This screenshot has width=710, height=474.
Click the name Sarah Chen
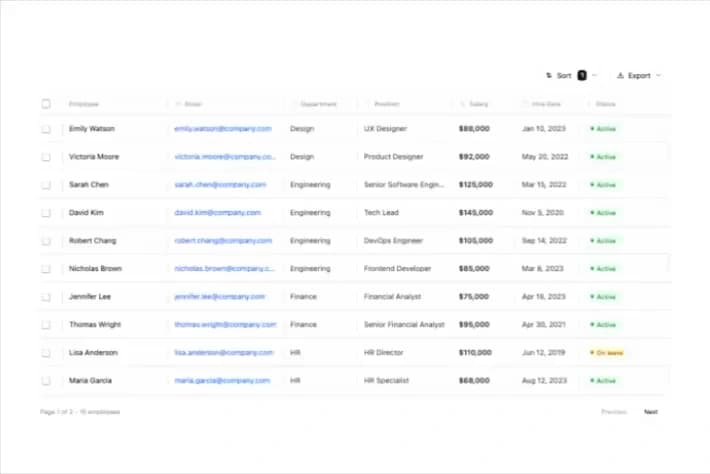[x=89, y=185]
